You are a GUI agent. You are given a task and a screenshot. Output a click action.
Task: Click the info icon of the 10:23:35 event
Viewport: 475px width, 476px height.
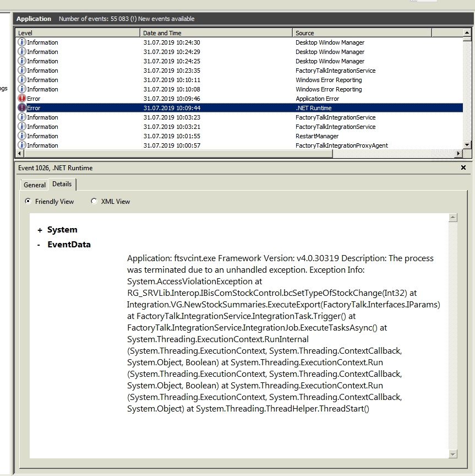tap(22, 70)
